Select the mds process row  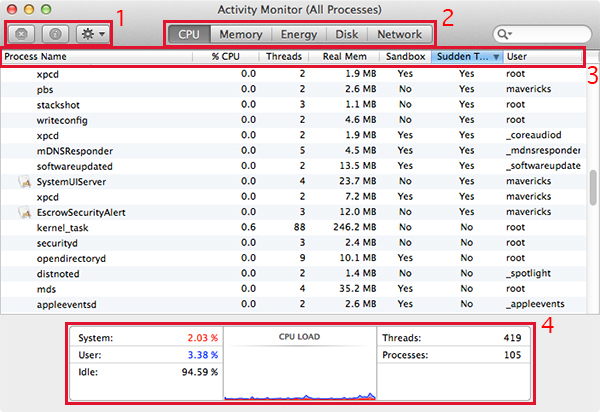(x=293, y=289)
